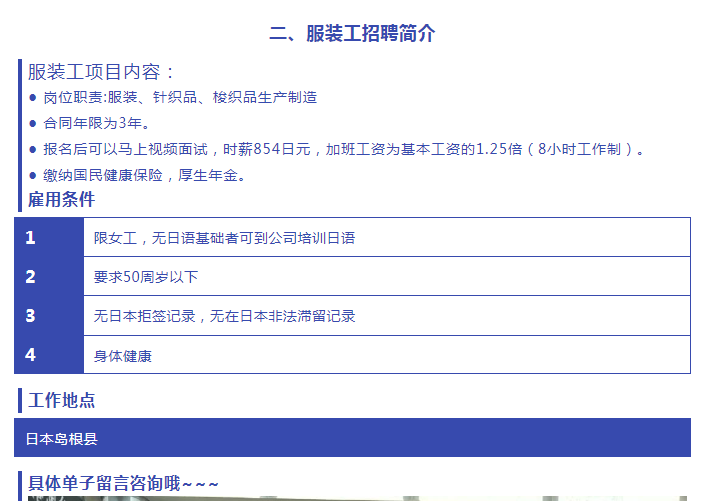Click the 日本岛根县 location bar
The width and height of the screenshot is (707, 501).
click(x=352, y=438)
